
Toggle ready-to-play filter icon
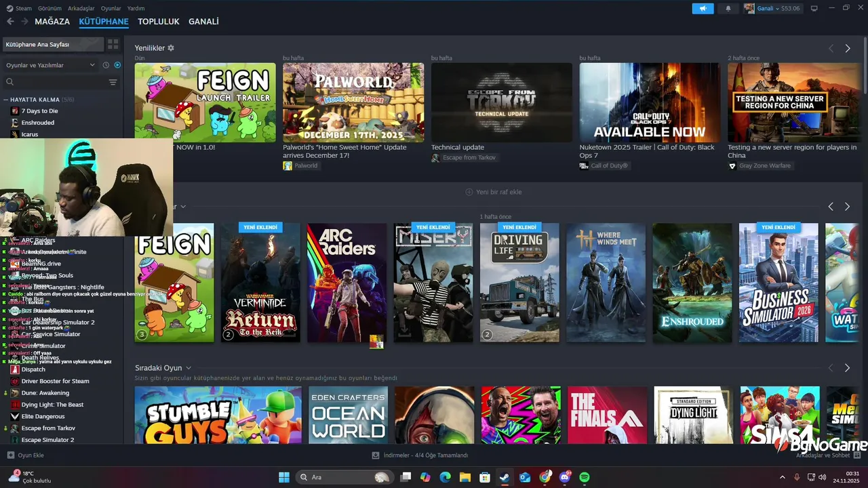pyautogui.click(x=117, y=65)
